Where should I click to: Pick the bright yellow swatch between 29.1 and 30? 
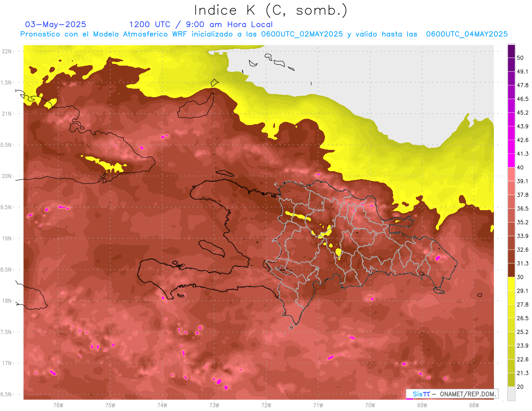coord(512,284)
